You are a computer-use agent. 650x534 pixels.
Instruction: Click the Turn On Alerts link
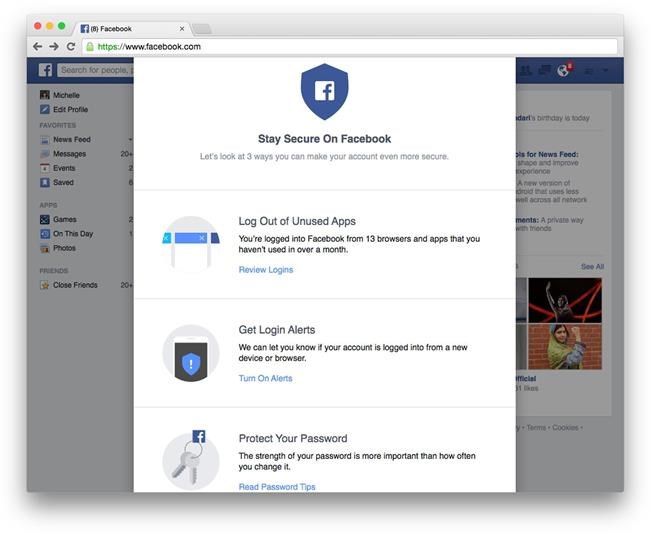click(x=265, y=378)
